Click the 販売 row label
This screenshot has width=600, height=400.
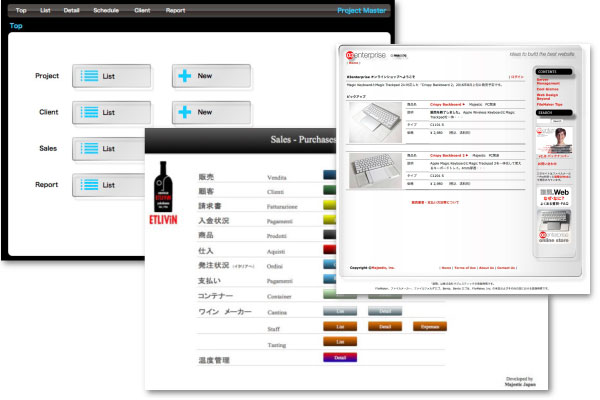(206, 177)
